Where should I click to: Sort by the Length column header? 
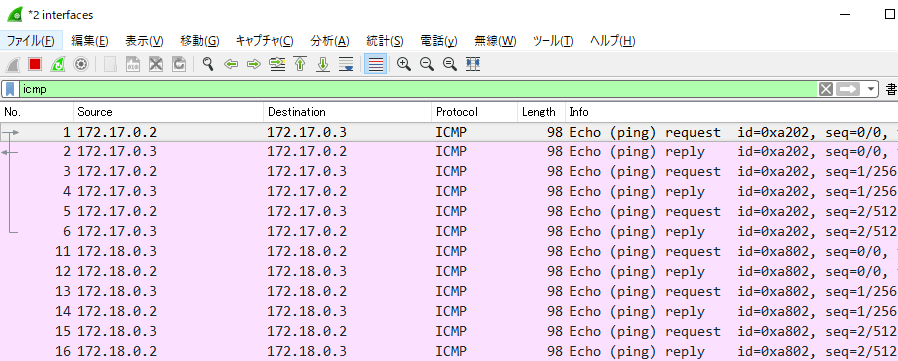point(542,112)
